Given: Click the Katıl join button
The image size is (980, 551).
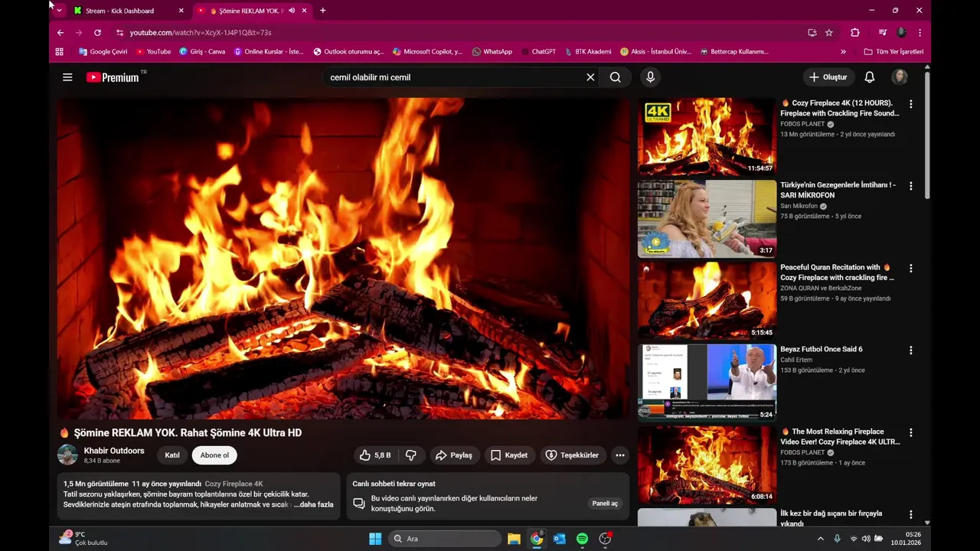Looking at the screenshot, I should click(172, 455).
